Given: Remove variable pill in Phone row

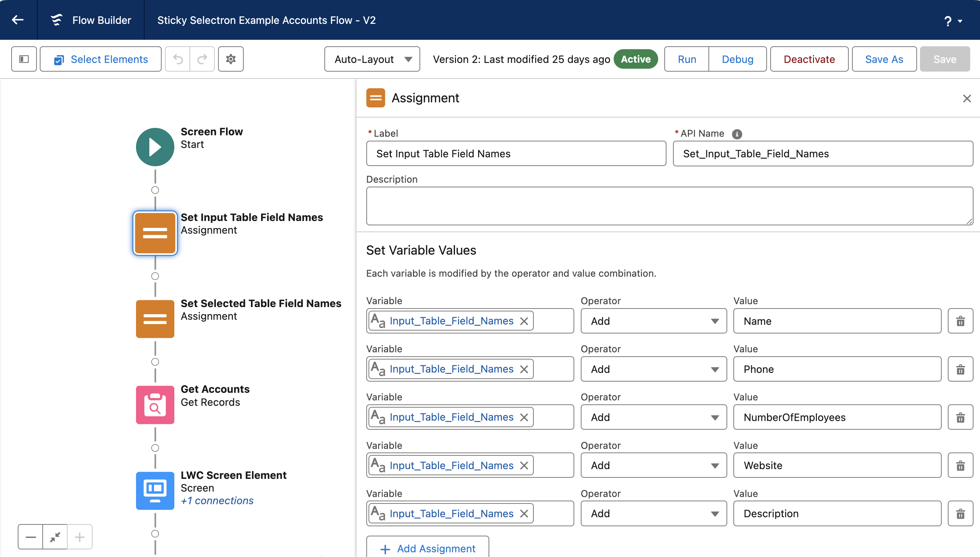Looking at the screenshot, I should click(524, 369).
